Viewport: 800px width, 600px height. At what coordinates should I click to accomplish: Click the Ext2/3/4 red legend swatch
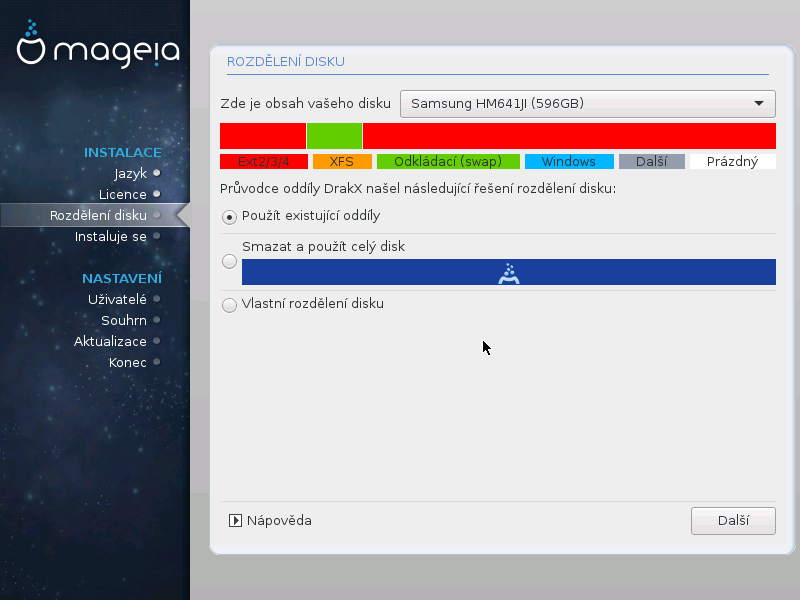(264, 162)
